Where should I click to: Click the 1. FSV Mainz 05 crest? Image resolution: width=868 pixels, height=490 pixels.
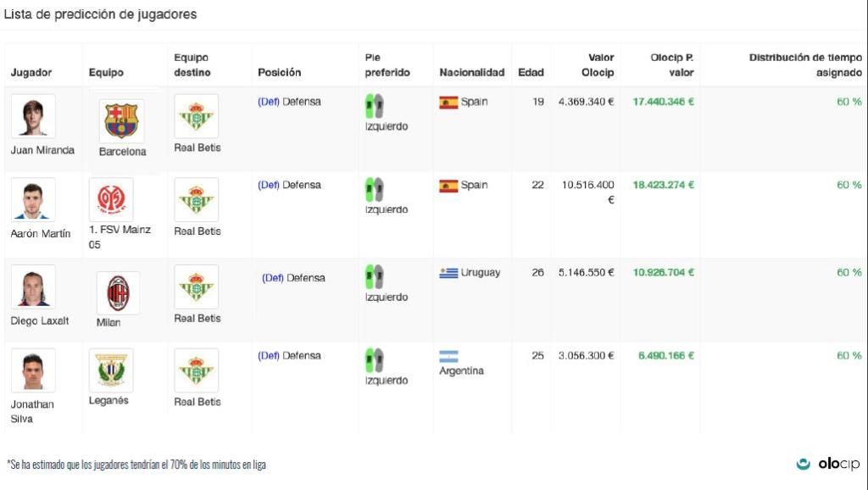(111, 199)
